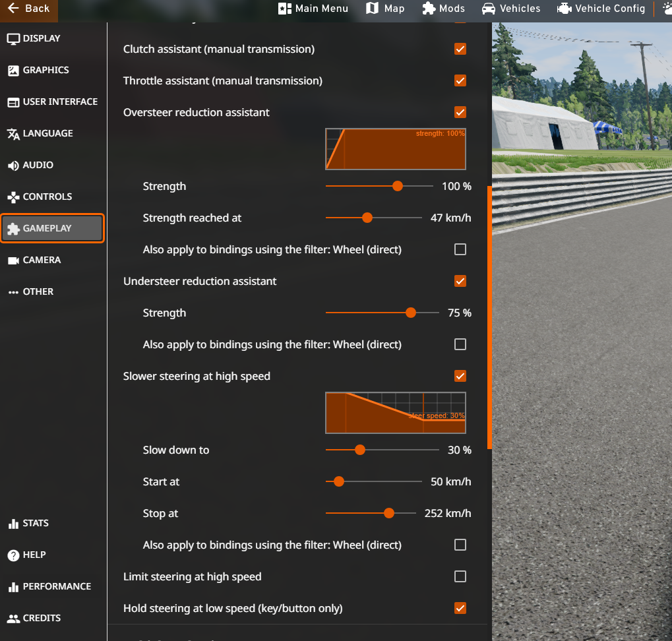Open the Map screen
This screenshot has height=641, width=672.
385,9
